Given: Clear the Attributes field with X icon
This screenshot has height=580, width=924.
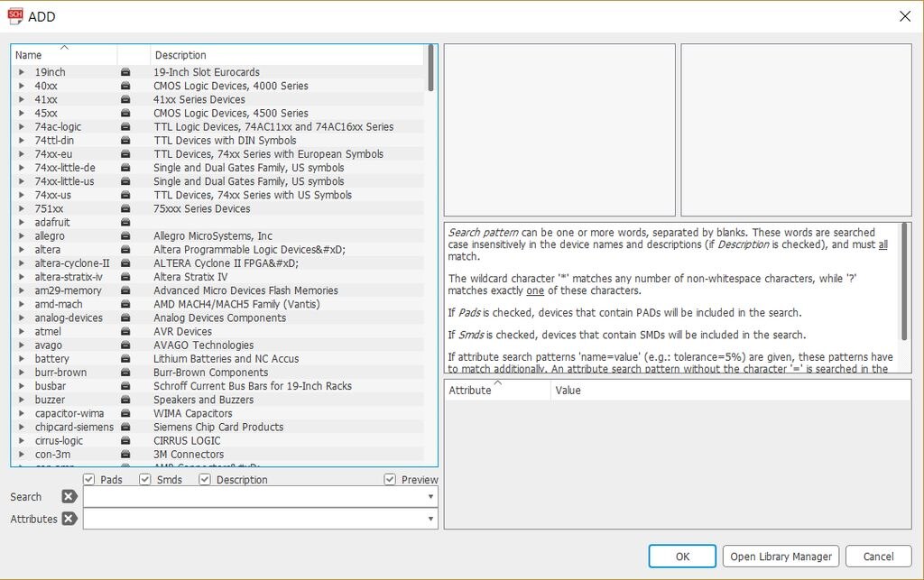Looking at the screenshot, I should click(69, 518).
